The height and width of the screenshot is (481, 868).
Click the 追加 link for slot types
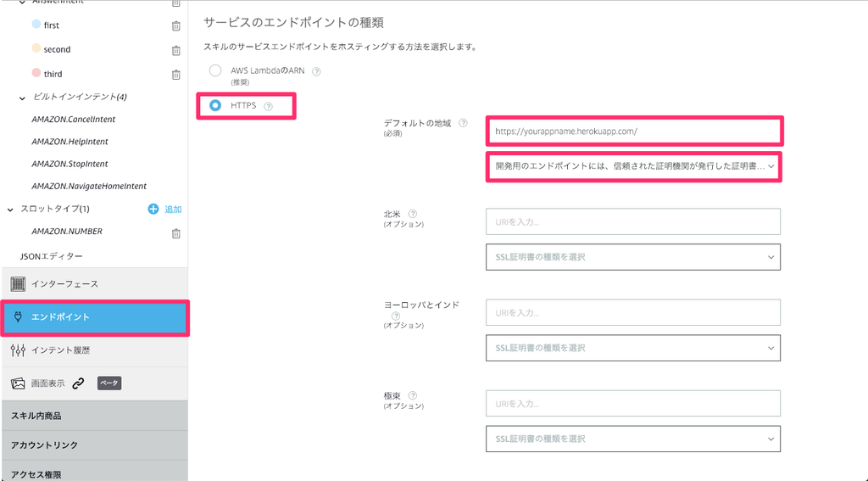tap(173, 210)
